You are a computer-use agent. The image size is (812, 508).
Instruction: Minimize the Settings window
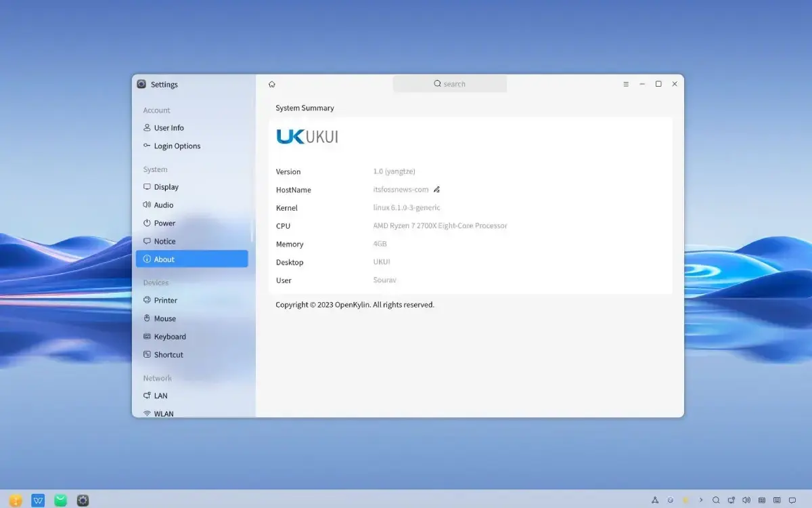point(642,84)
